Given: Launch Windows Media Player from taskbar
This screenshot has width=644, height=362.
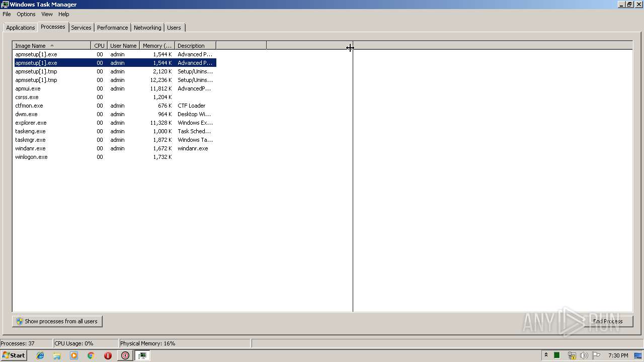Looking at the screenshot, I should pos(74,355).
